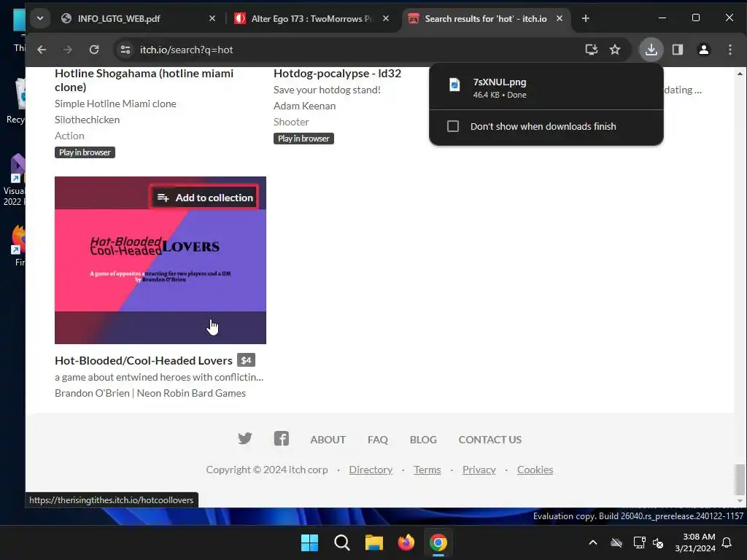Screen dimensions: 747x560
Task: Open the Chrome side panel
Action: tap(678, 50)
